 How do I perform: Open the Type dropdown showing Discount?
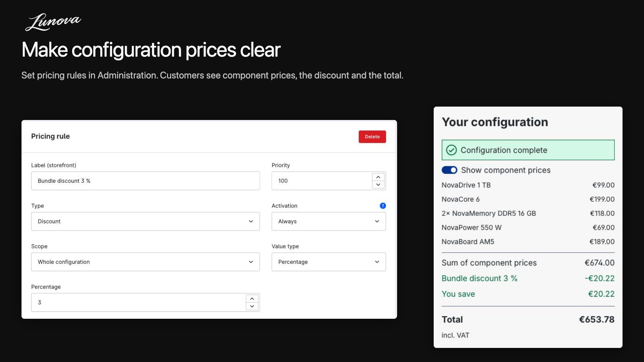[146, 221]
